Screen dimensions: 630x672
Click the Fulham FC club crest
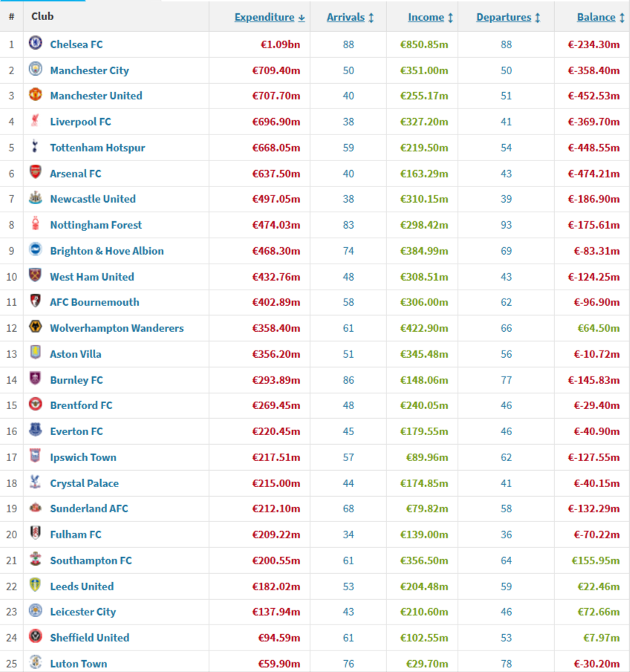(35, 533)
